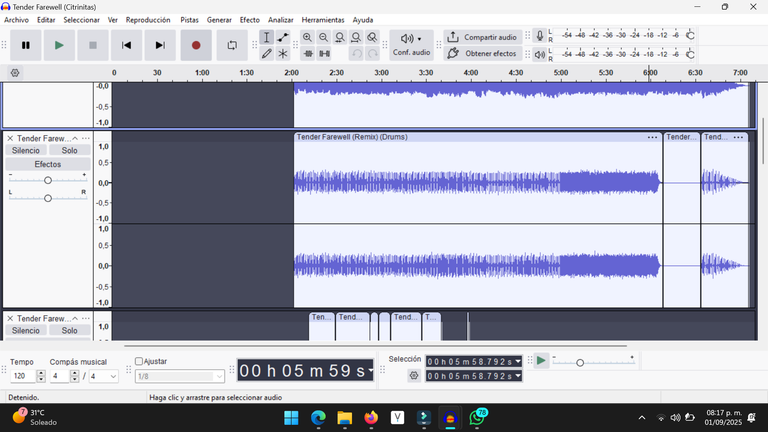Viewport: 768px width, 432px height.
Task: Open the last Tend... clip's options menu
Action: click(739, 137)
